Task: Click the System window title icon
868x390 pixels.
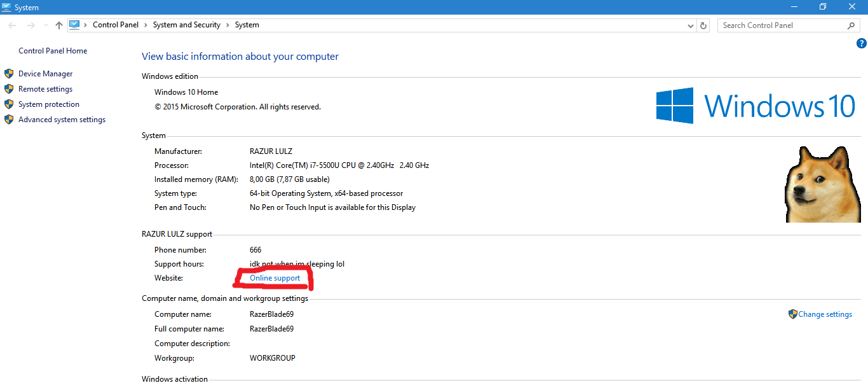Action: pyautogui.click(x=7, y=7)
